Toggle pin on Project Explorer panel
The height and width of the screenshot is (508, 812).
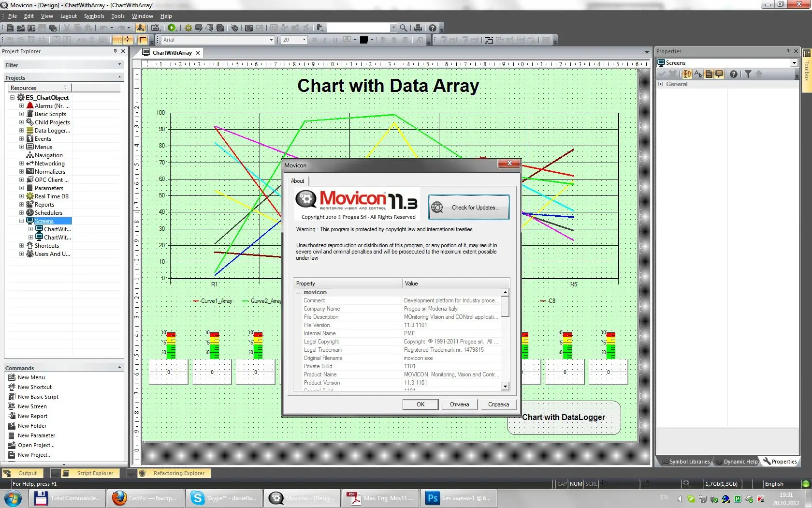pyautogui.click(x=115, y=51)
